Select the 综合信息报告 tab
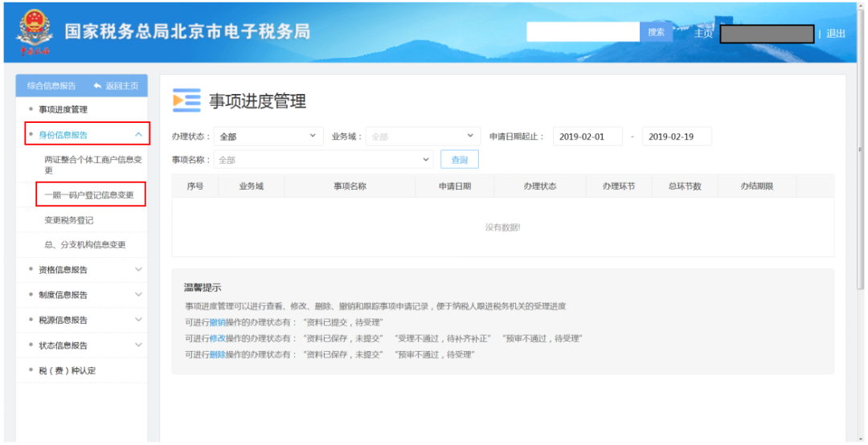 (x=51, y=86)
